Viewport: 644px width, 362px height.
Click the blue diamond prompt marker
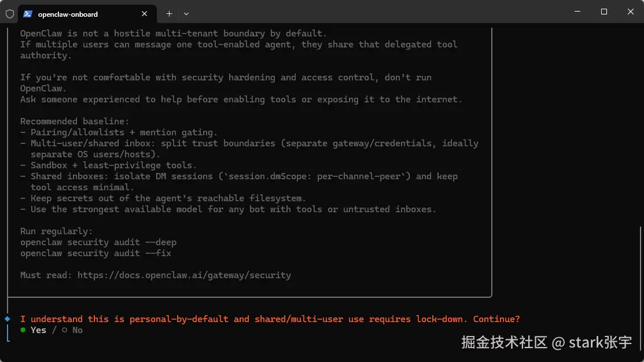8,319
